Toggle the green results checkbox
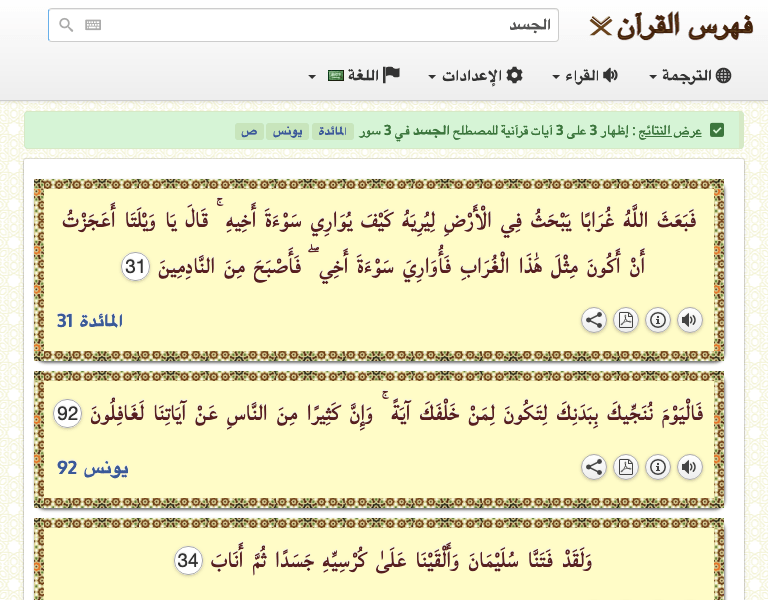768x600 pixels. [716, 131]
